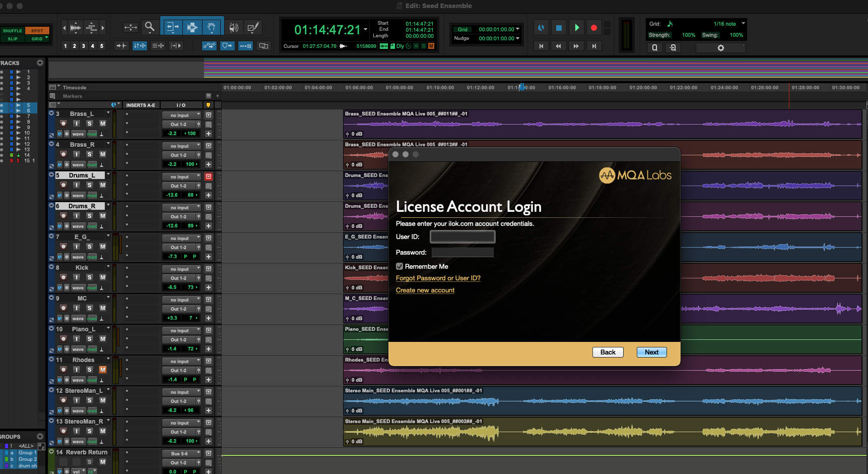This screenshot has height=474, width=868.
Task: Click the Go to End transport button
Action: [x=594, y=46]
